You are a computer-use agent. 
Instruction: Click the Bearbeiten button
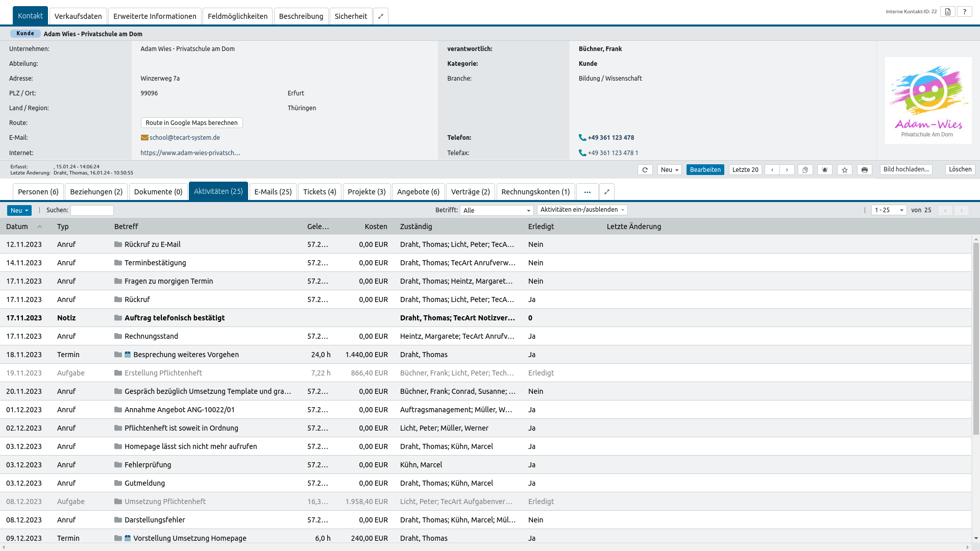coord(705,170)
